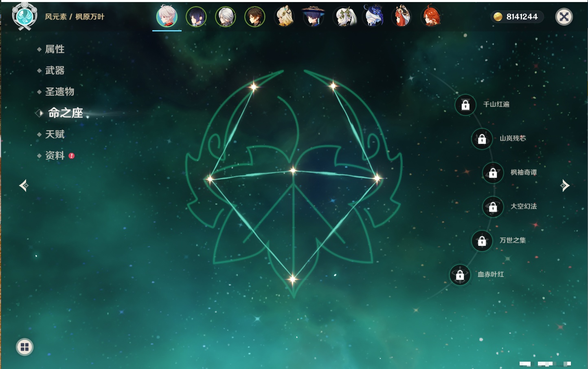The height and width of the screenshot is (369, 588).
Task: Open the locked 千山红遍 constellation node
Action: (465, 105)
